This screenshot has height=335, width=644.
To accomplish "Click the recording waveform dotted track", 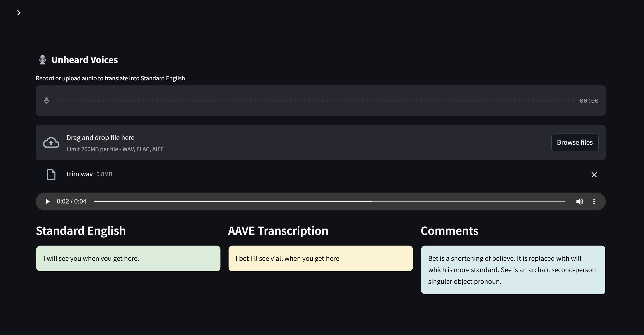I will (x=316, y=100).
